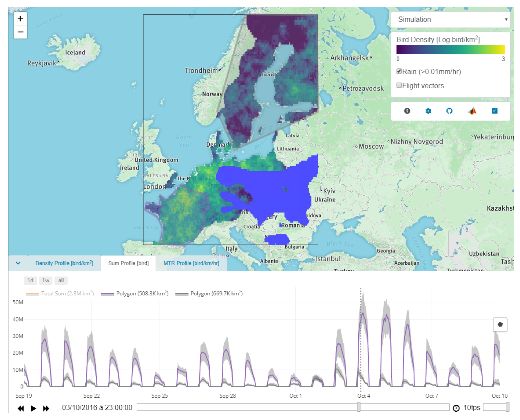This screenshot has height=420, width=520.
Task: Click the date-time display 03/10/2016
Action: click(97, 407)
